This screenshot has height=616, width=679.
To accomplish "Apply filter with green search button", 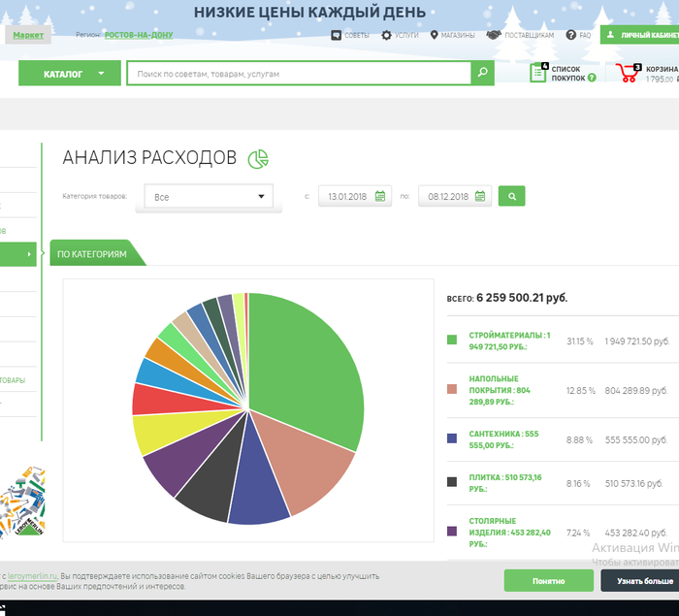I will (511, 196).
